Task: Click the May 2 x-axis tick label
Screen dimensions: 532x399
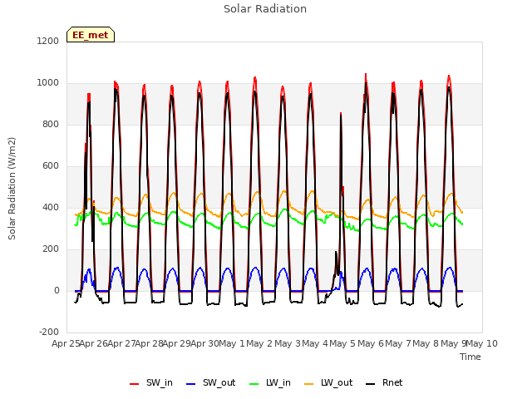Action: coord(260,343)
